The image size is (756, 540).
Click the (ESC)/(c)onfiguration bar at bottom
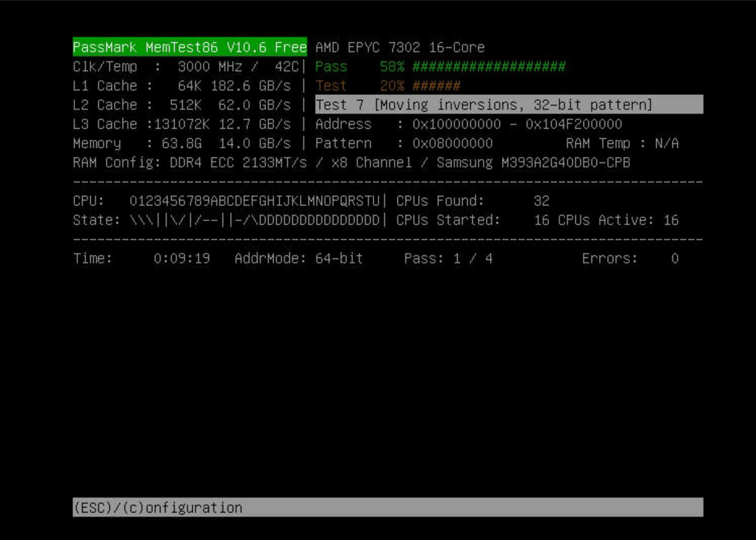(x=387, y=508)
